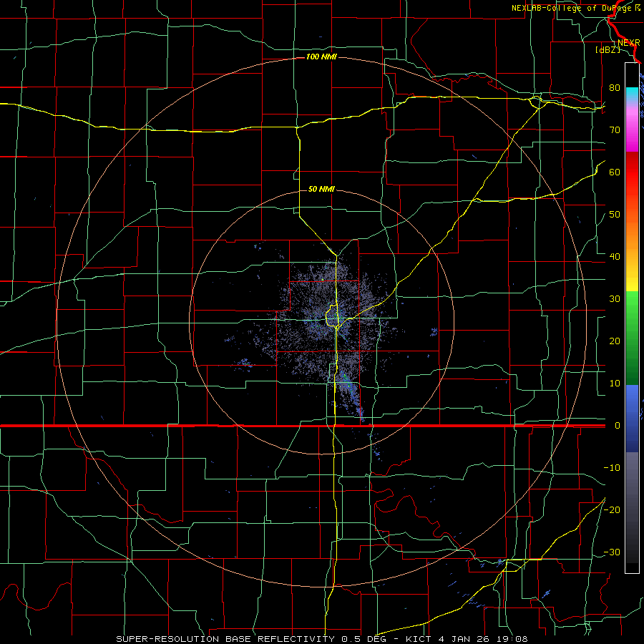Viewport: 644px width, 644px height.
Task: Click the 'NEXR' label above the color bar
Action: click(x=629, y=43)
